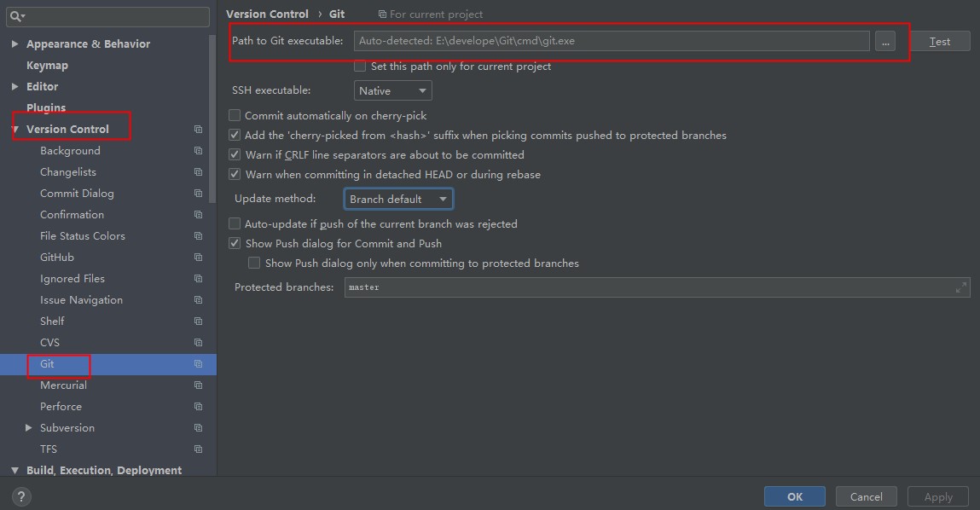Select Commit Dialog in settings tree
This screenshot has height=510, width=980.
tap(77, 194)
